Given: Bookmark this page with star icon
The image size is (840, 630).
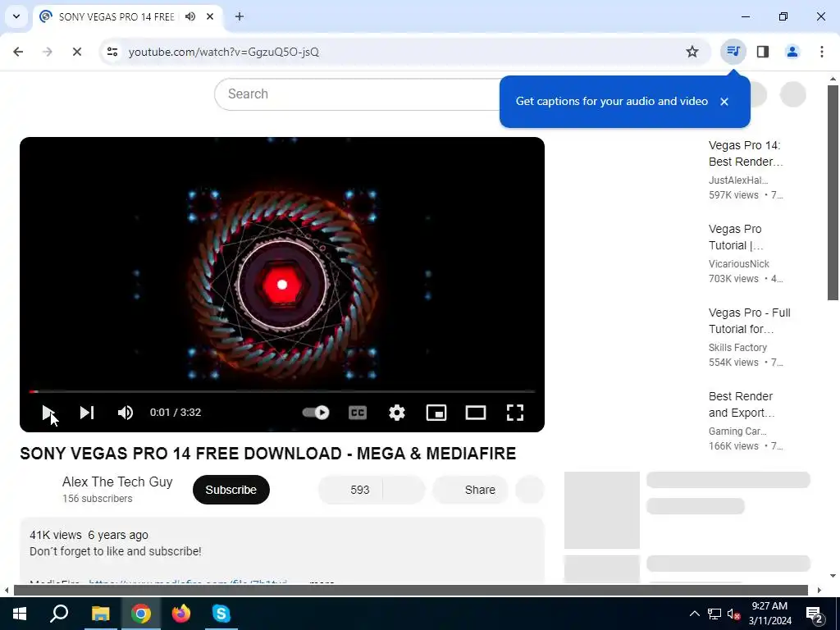Looking at the screenshot, I should coord(692,52).
